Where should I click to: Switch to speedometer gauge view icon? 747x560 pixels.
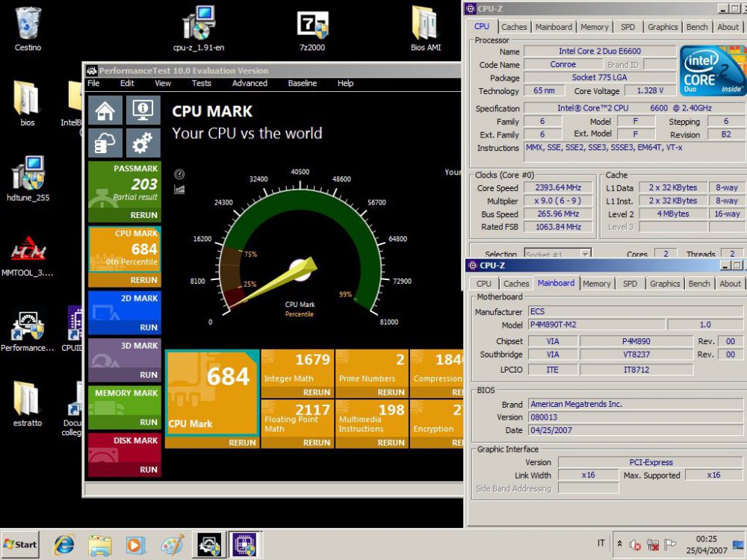tap(179, 172)
